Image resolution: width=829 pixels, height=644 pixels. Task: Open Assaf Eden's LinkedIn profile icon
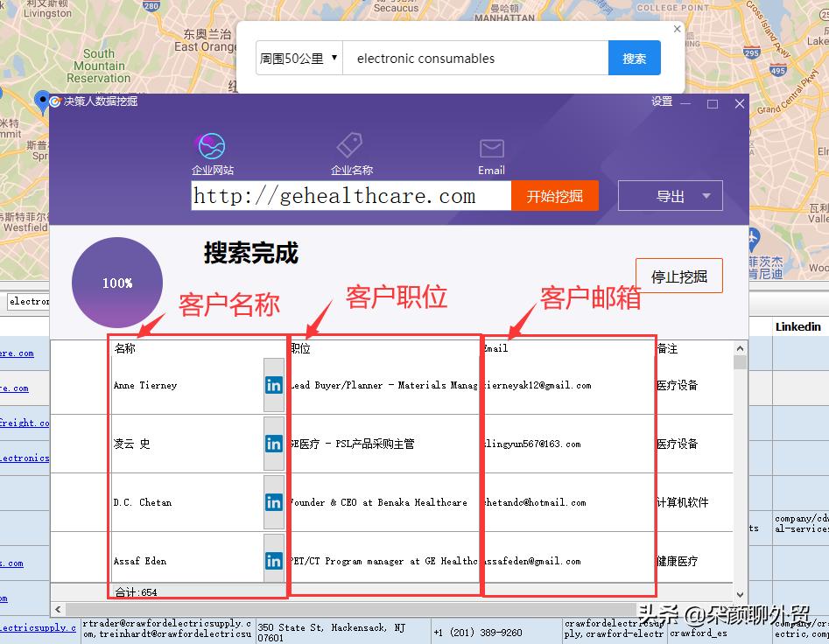tap(272, 561)
